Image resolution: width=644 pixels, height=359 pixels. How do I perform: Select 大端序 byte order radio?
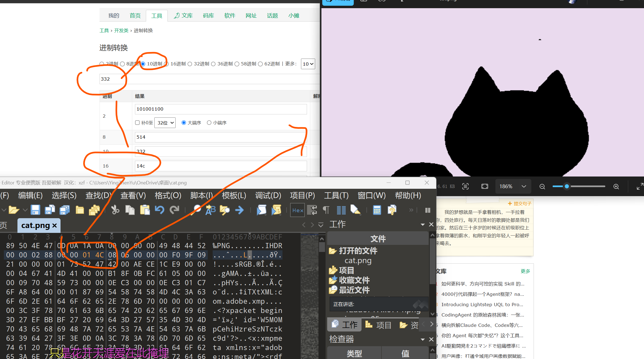coord(184,123)
